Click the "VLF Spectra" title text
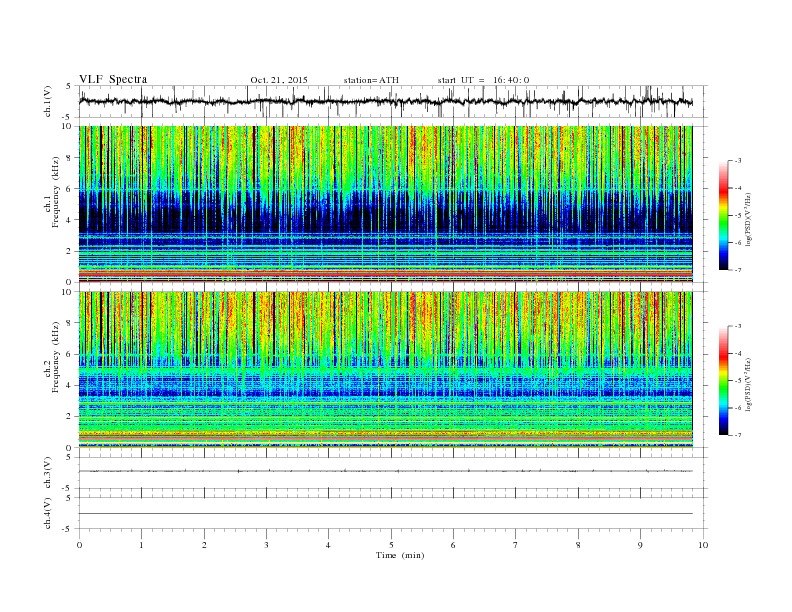Screen dimensions: 792x612 pos(113,79)
